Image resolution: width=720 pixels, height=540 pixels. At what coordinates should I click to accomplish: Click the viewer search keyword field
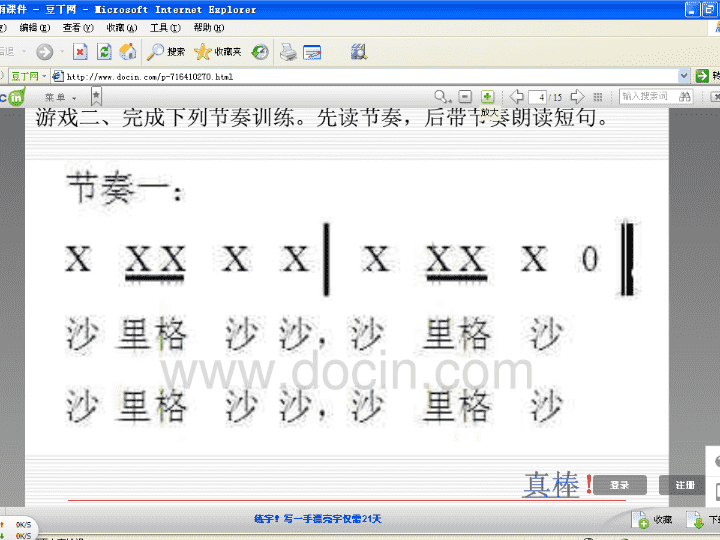(x=648, y=96)
